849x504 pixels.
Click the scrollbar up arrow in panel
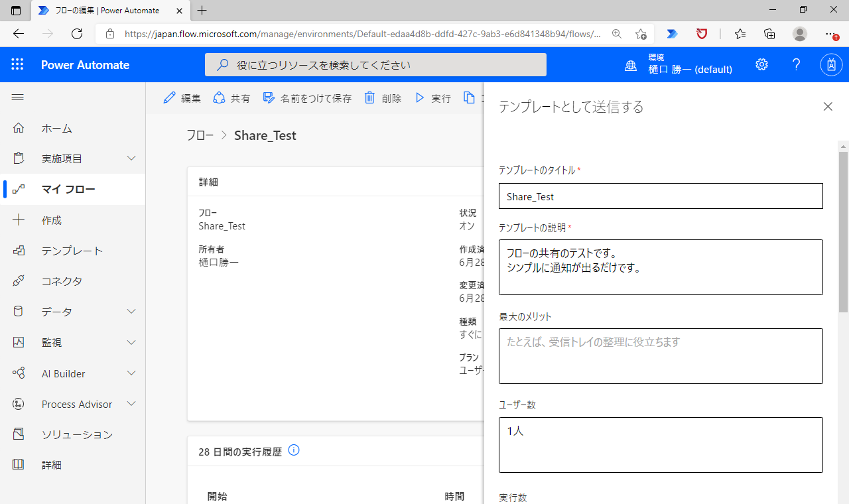(843, 146)
